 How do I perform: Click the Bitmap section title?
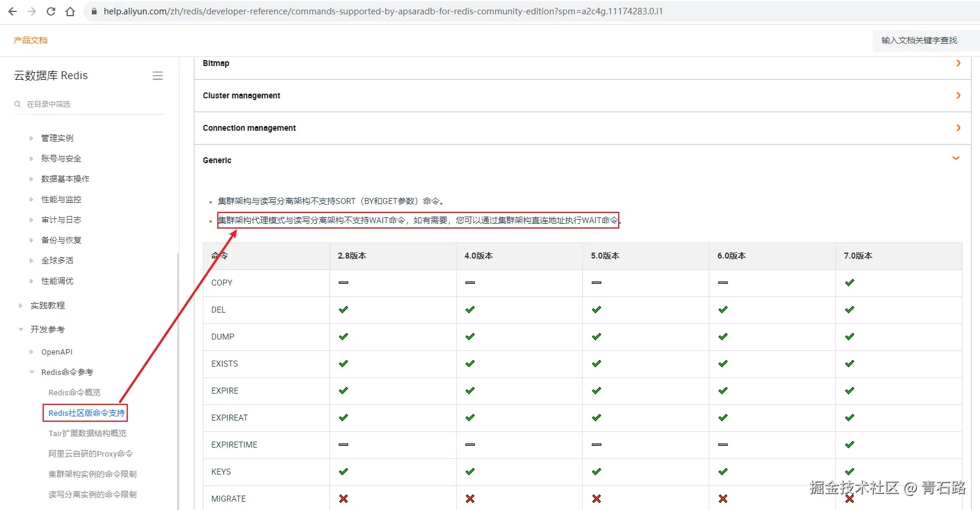coord(216,63)
